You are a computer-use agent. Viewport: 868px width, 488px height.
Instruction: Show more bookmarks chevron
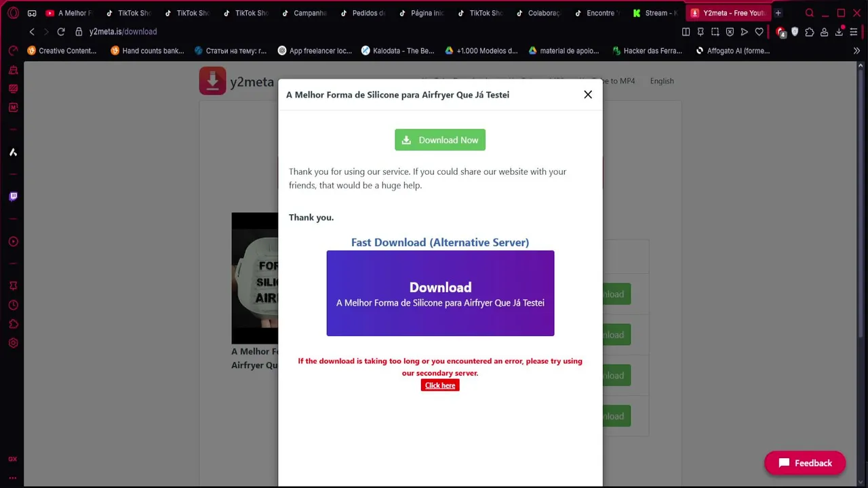click(x=856, y=51)
